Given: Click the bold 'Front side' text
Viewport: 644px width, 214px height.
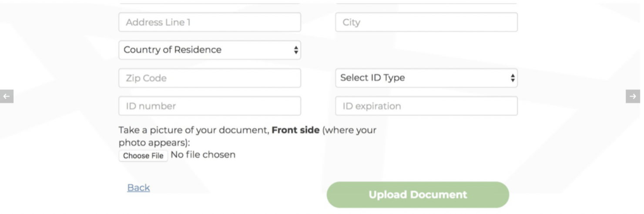Looking at the screenshot, I should point(295,130).
